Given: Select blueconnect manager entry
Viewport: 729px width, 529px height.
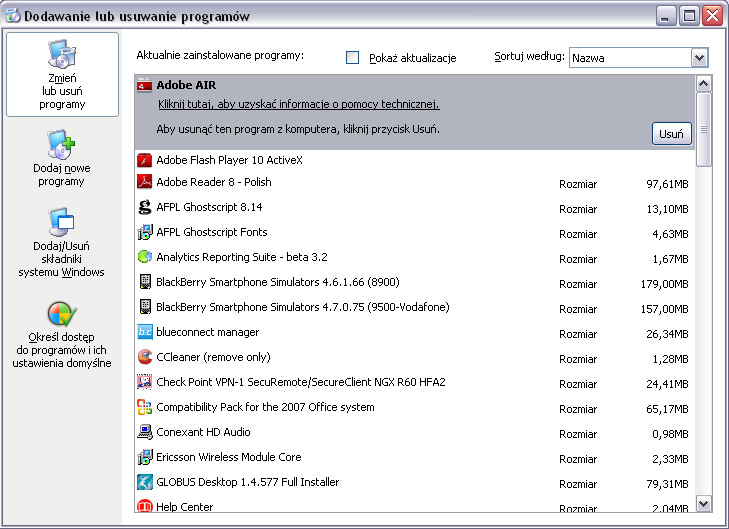Looking at the screenshot, I should (x=415, y=333).
